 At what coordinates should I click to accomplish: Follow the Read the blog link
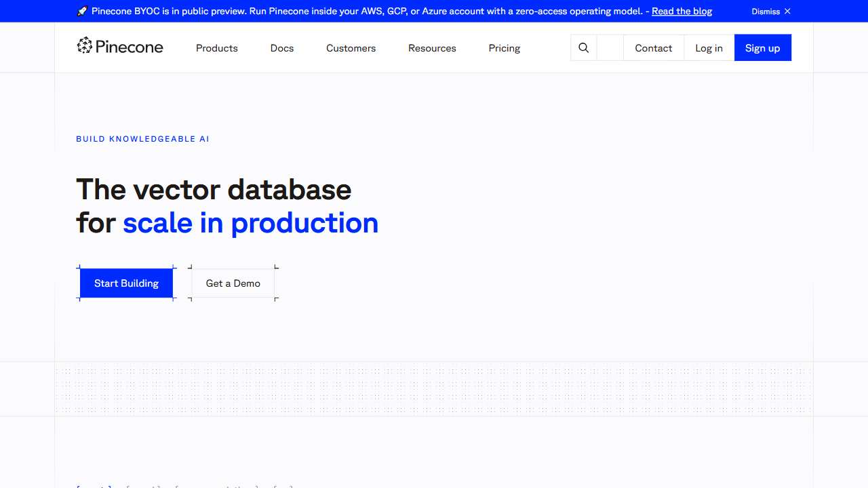682,12
